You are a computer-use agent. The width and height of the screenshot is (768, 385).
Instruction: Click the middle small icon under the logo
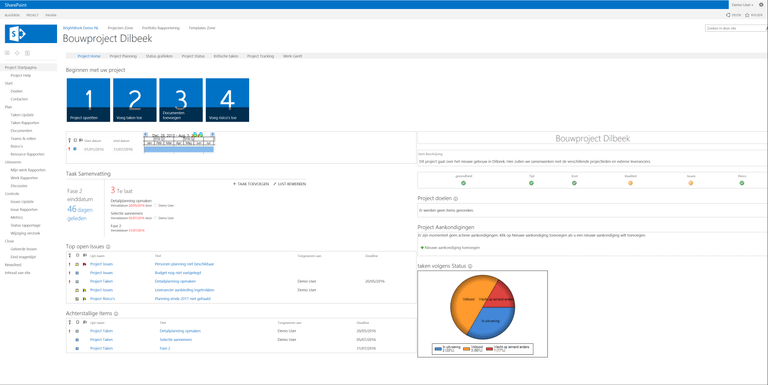[17, 53]
